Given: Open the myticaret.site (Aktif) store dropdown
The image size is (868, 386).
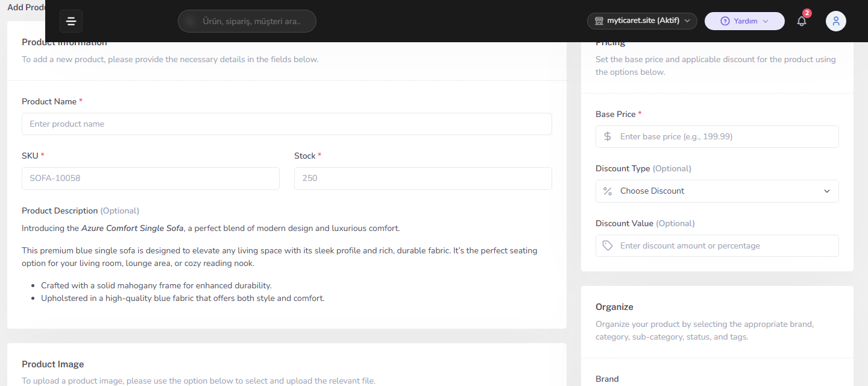Looking at the screenshot, I should (642, 21).
